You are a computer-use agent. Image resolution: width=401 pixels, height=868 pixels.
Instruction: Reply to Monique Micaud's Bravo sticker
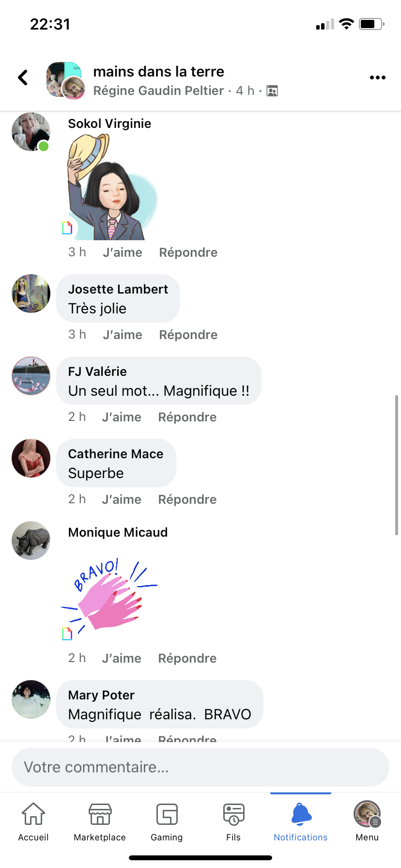pyautogui.click(x=187, y=658)
